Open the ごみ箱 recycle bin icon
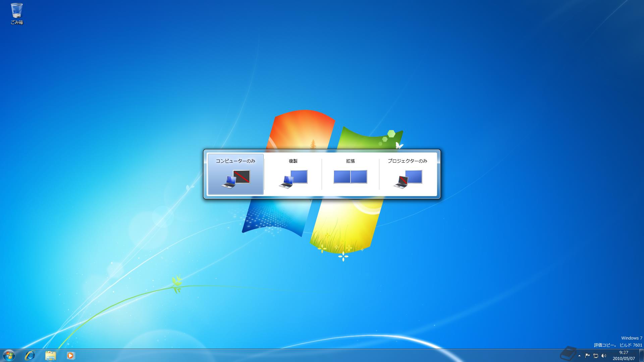This screenshot has width=644, height=362. click(17, 14)
